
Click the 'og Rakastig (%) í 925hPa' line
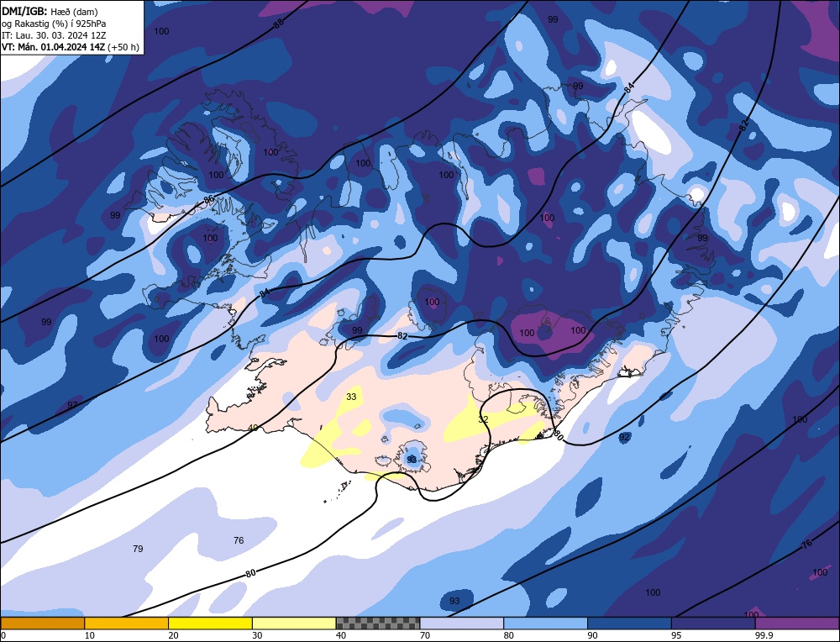click(x=54, y=23)
